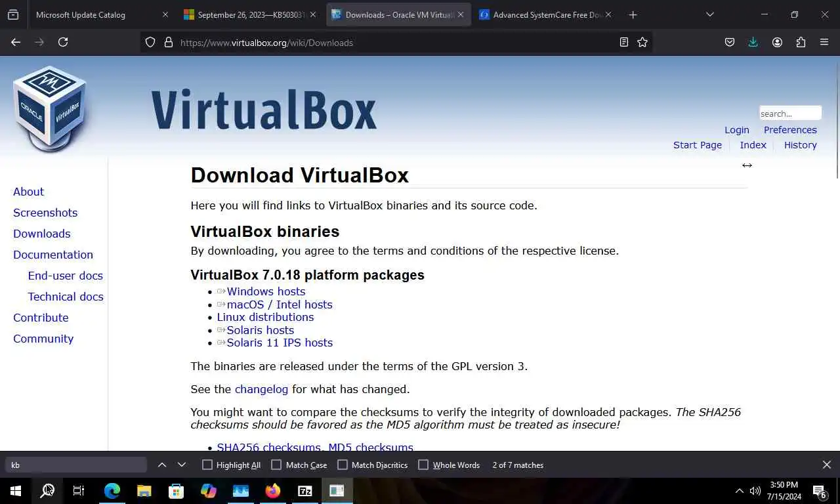Image resolution: width=840 pixels, height=504 pixels.
Task: Click Solaris 11 IPS hosts link
Action: click(x=280, y=343)
